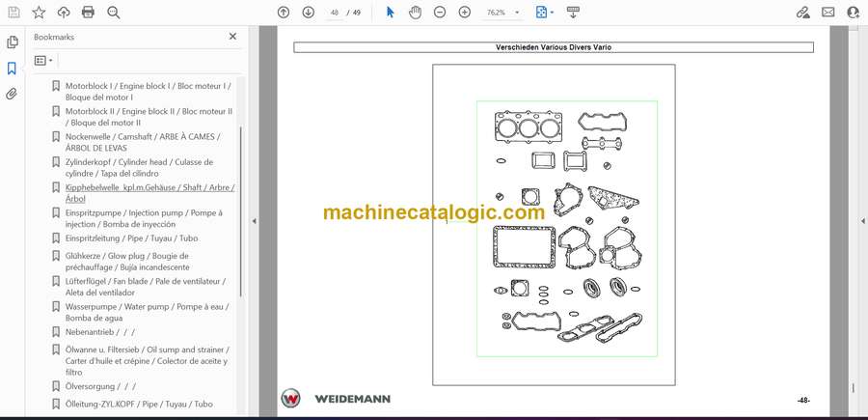
Task: Click the document vertical scrollbar thumb
Action: tap(854, 388)
